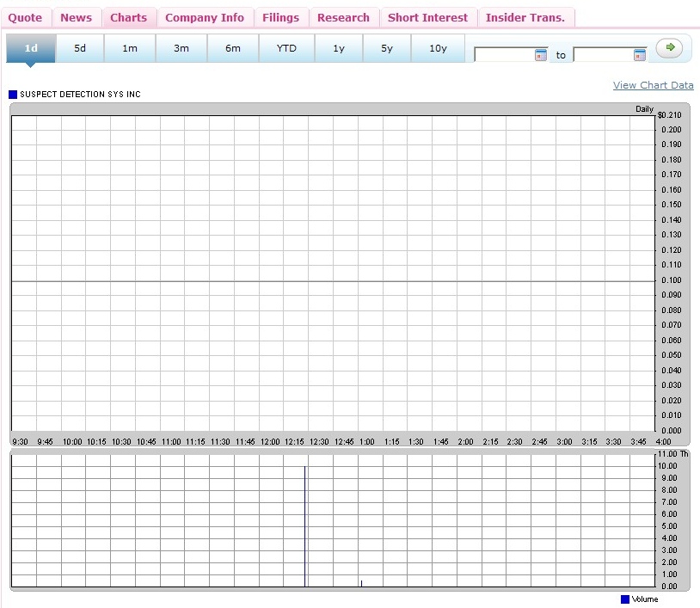Viewport: 700px width, 608px height.
Task: Click the tall volume bar near 12:30
Action: (x=305, y=526)
